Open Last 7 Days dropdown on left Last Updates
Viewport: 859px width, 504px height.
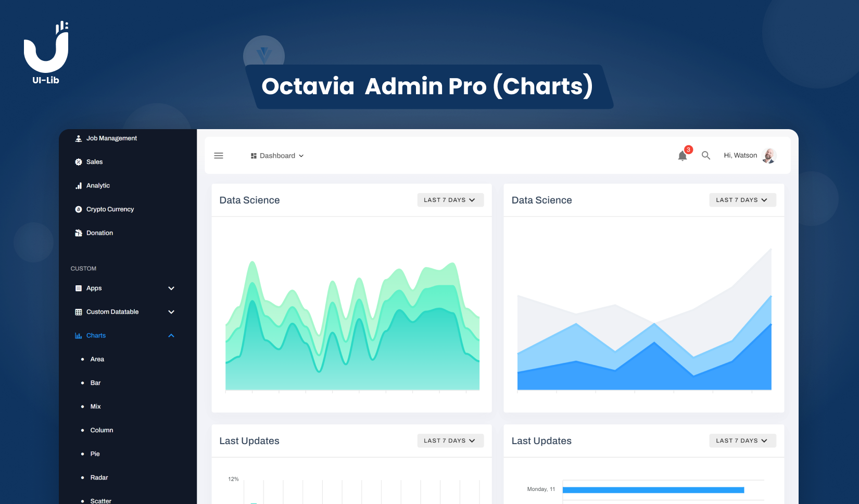tap(450, 440)
